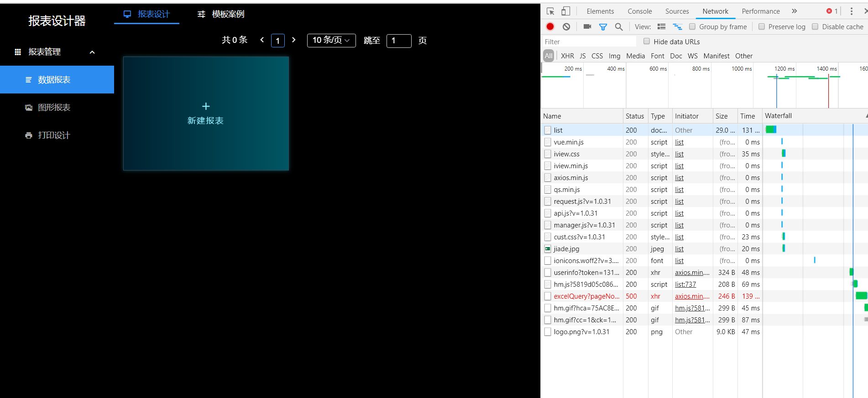Toggle the device toolbar icon
This screenshot has width=868, height=398.
(566, 11)
